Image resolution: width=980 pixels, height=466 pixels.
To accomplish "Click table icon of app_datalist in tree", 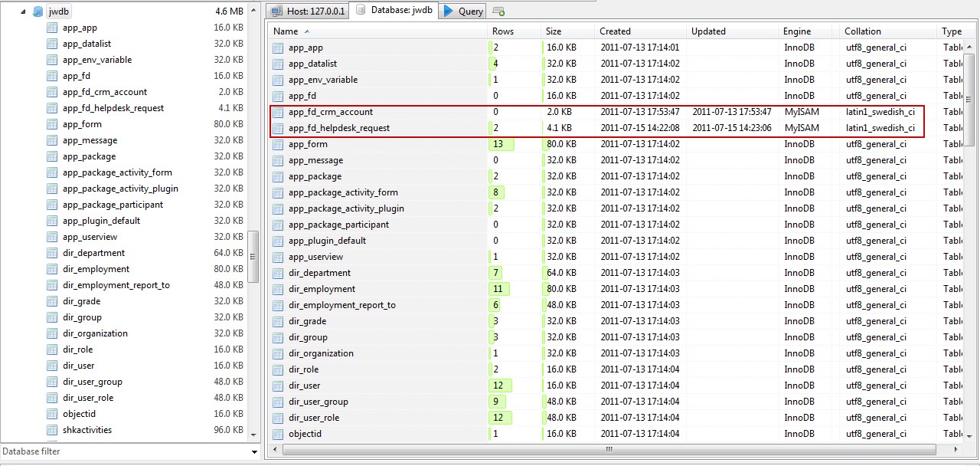I will click(52, 44).
